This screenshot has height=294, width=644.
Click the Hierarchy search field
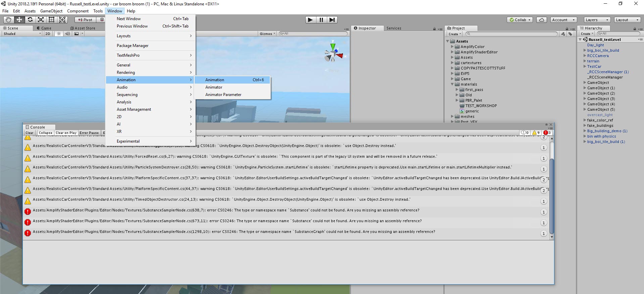tap(618, 34)
